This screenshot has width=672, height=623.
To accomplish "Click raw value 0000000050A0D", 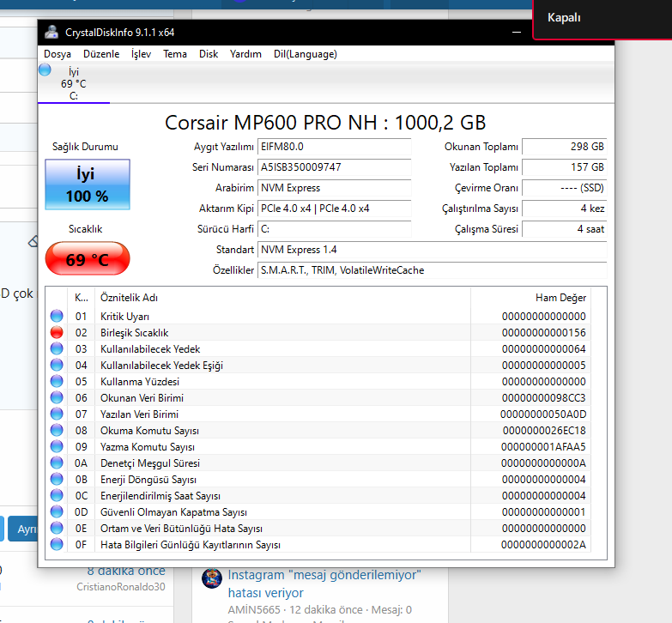I will (x=543, y=414).
